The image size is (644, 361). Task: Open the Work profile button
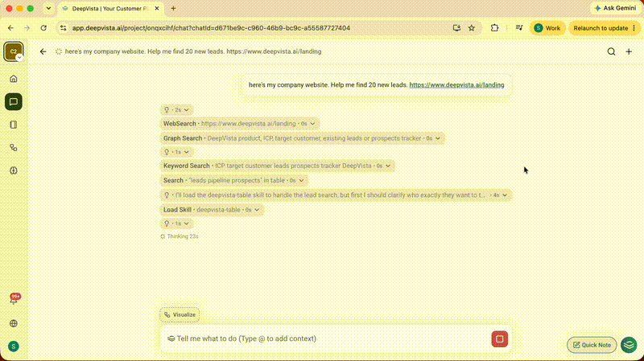point(547,28)
